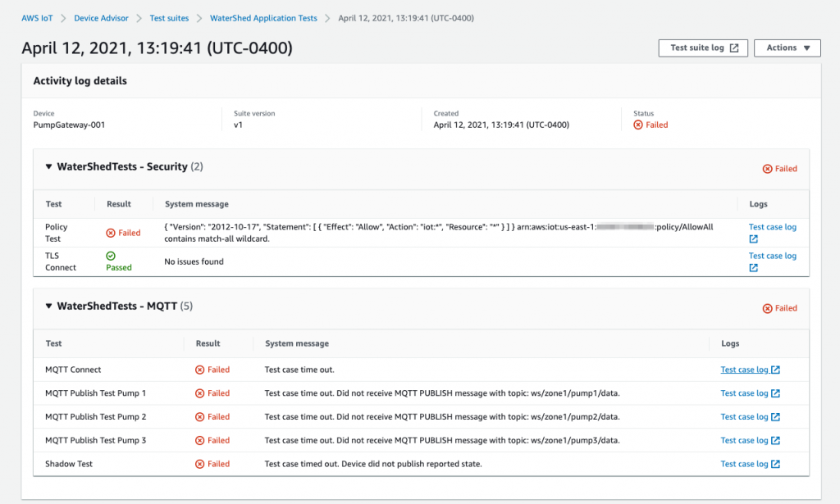Viewport: 840px width, 504px height.
Task: Open the Test suite log
Action: coord(696,48)
